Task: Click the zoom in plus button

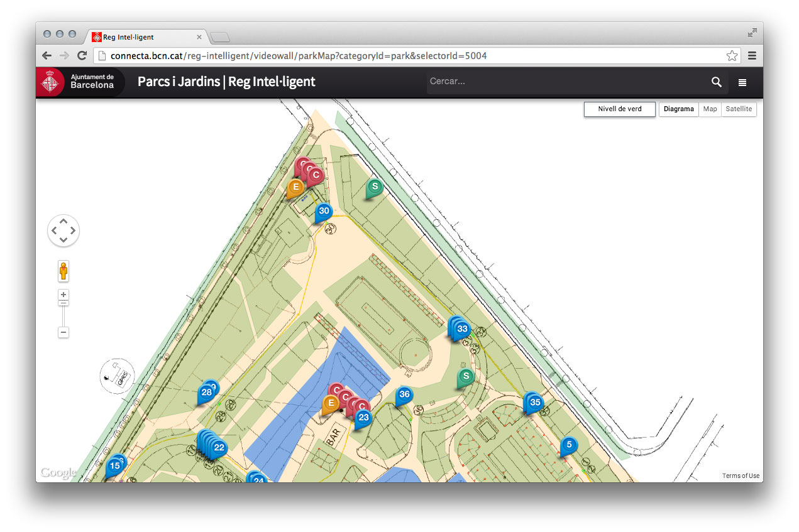Action: [x=63, y=295]
